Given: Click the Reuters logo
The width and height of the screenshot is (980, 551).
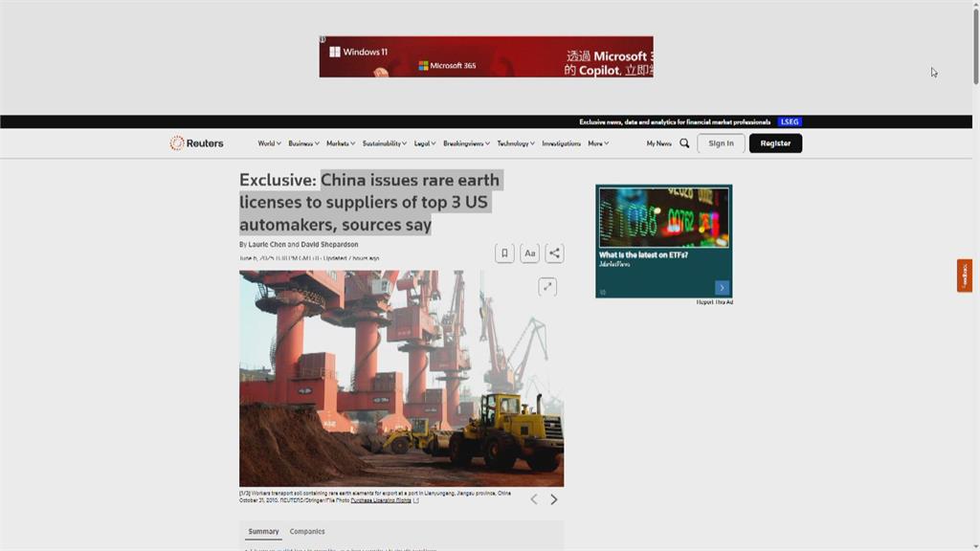Looking at the screenshot, I should [196, 143].
